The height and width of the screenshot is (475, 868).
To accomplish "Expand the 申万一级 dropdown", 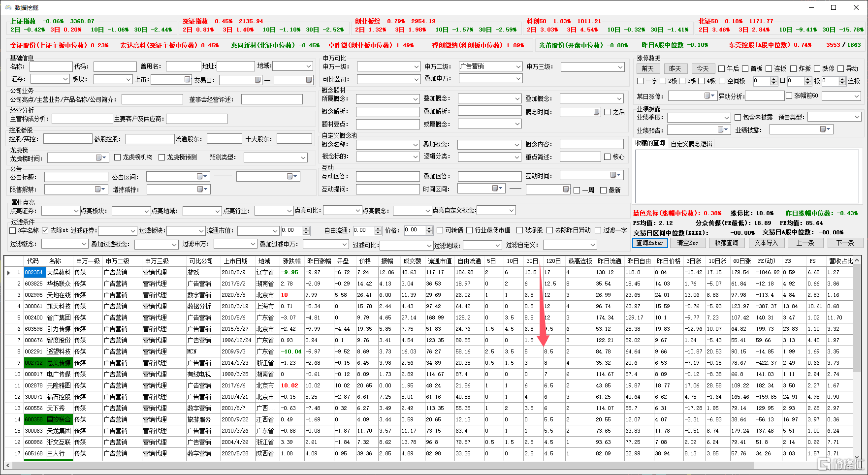I will (x=416, y=66).
